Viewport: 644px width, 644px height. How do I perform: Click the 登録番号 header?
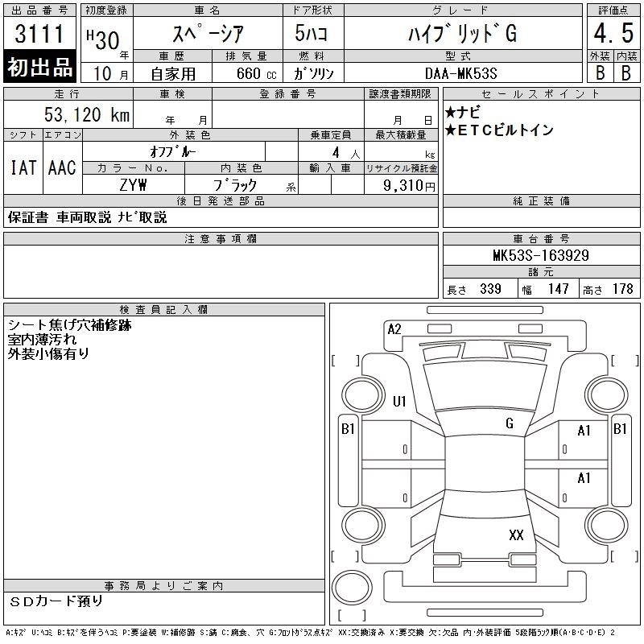pyautogui.click(x=287, y=94)
